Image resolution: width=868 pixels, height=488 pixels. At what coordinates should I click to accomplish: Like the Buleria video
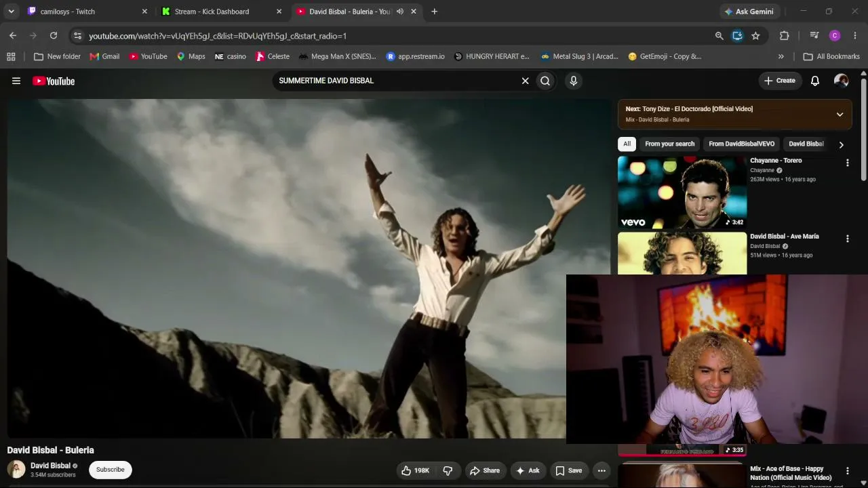click(x=415, y=470)
